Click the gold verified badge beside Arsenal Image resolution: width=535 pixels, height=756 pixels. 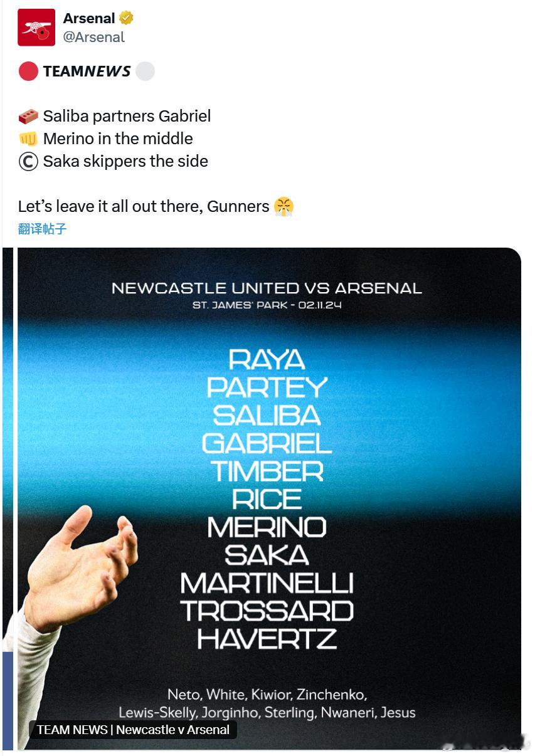[126, 18]
